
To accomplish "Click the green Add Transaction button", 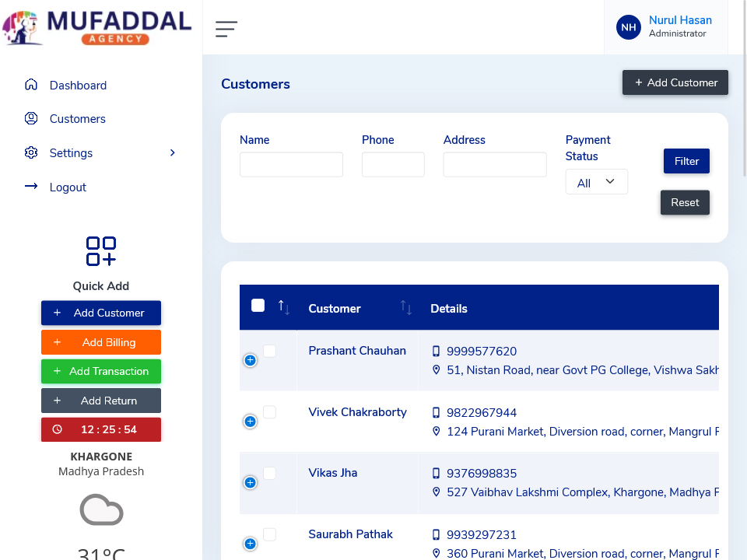I will [101, 371].
